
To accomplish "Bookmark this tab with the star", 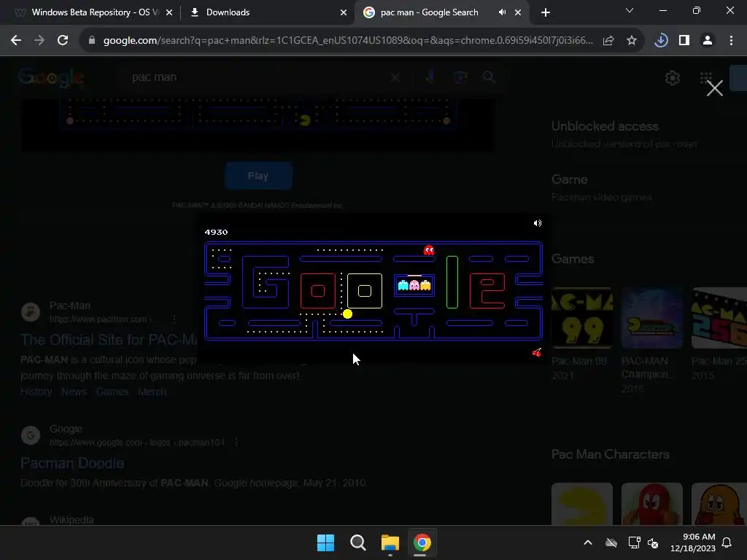I will (632, 41).
